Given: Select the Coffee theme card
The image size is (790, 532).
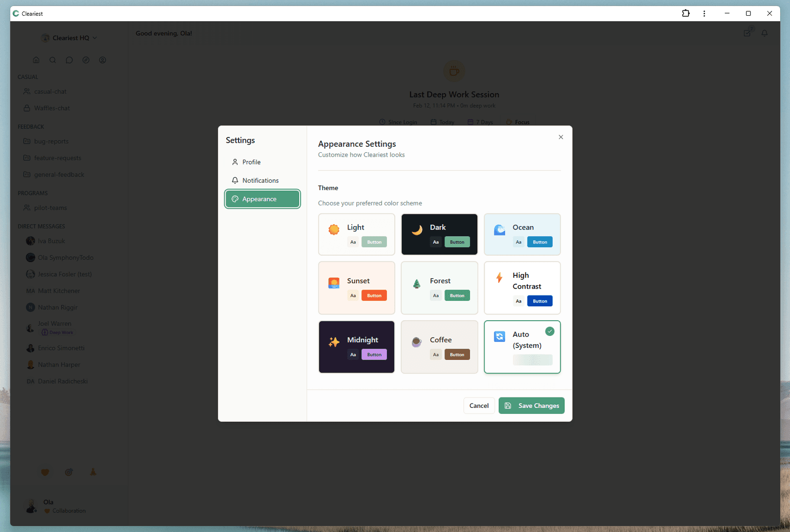Looking at the screenshot, I should (439, 347).
